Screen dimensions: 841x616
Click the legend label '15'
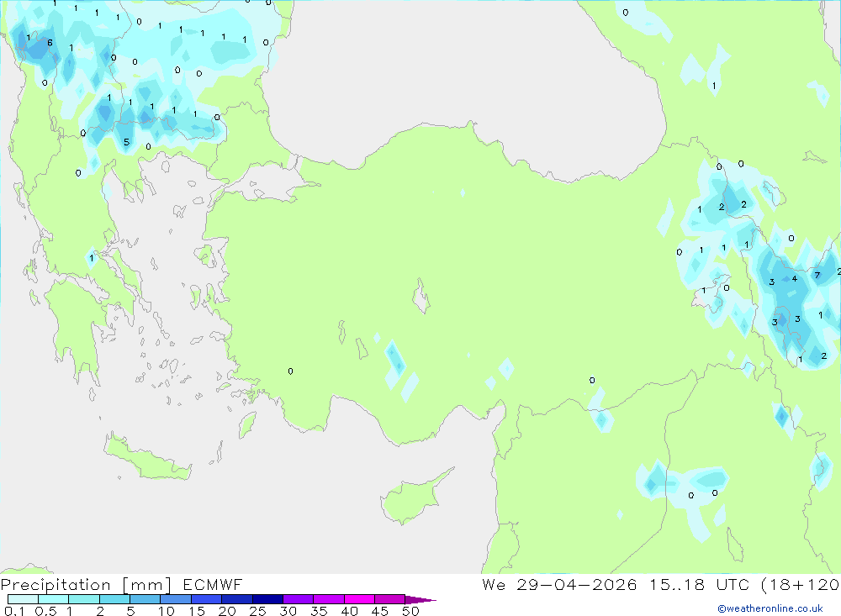[x=197, y=611]
